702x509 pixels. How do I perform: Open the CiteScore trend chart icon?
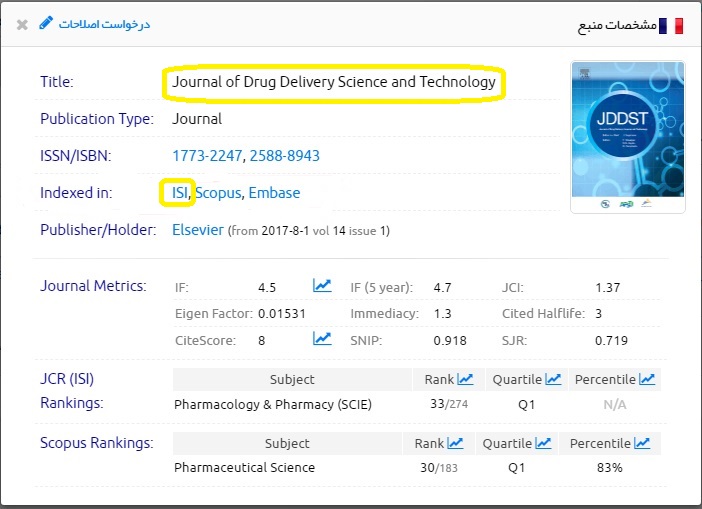(x=322, y=339)
